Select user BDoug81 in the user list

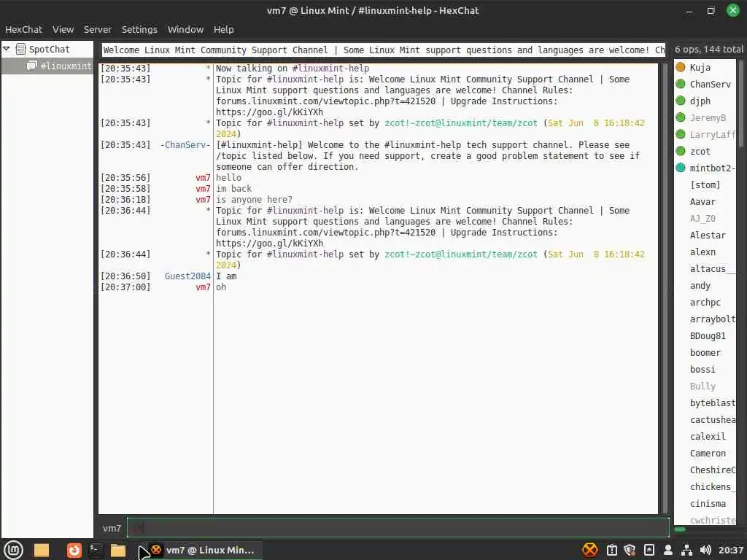click(x=708, y=335)
